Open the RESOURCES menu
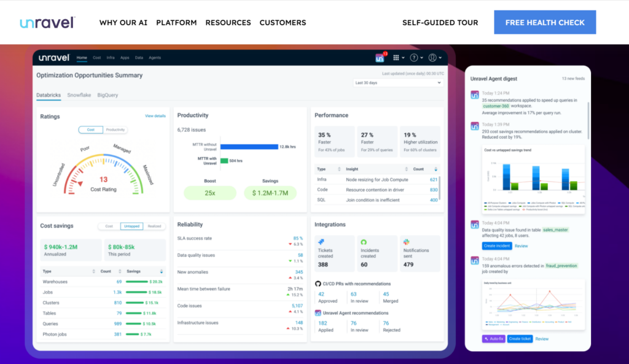The image size is (629, 364). 229,23
